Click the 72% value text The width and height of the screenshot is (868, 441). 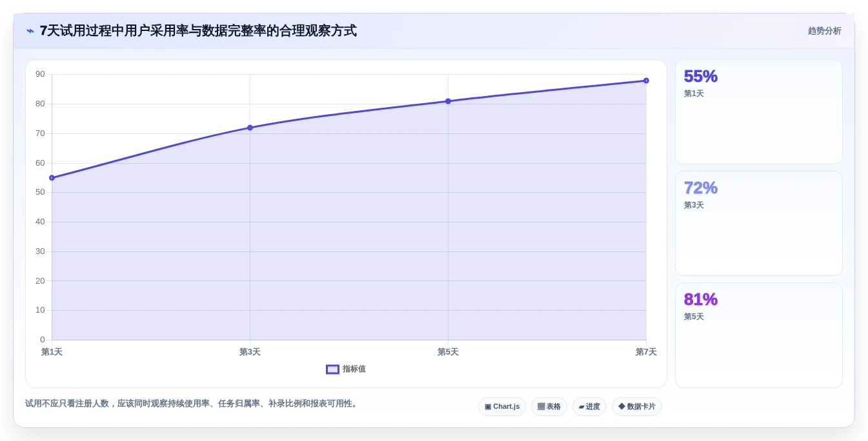click(x=701, y=188)
